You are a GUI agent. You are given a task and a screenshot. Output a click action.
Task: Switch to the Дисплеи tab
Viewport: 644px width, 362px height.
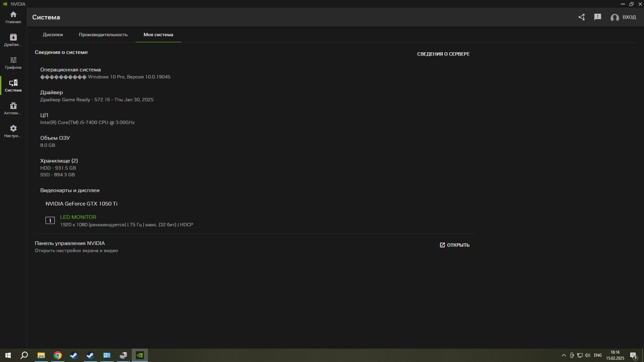click(x=53, y=35)
